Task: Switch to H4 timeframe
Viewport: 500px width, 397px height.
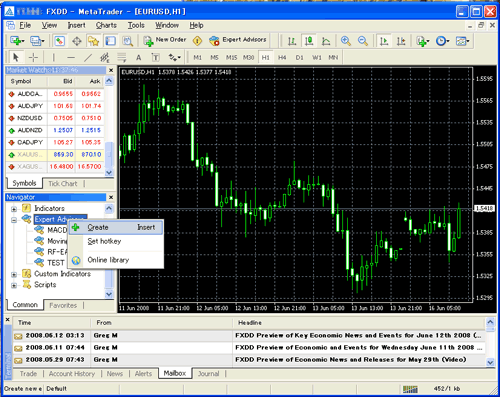Action: tap(282, 58)
